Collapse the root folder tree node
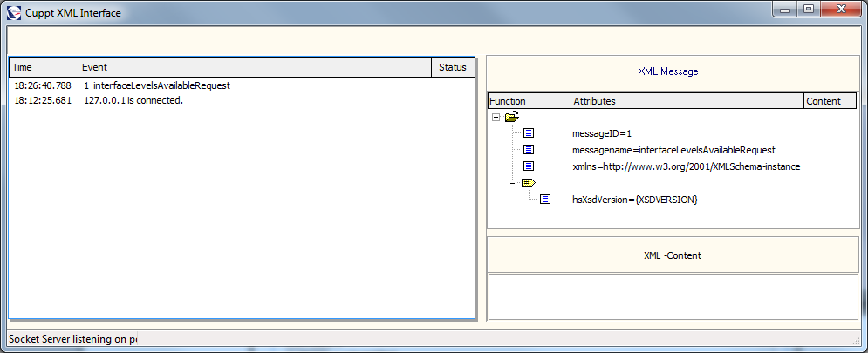 pos(496,117)
